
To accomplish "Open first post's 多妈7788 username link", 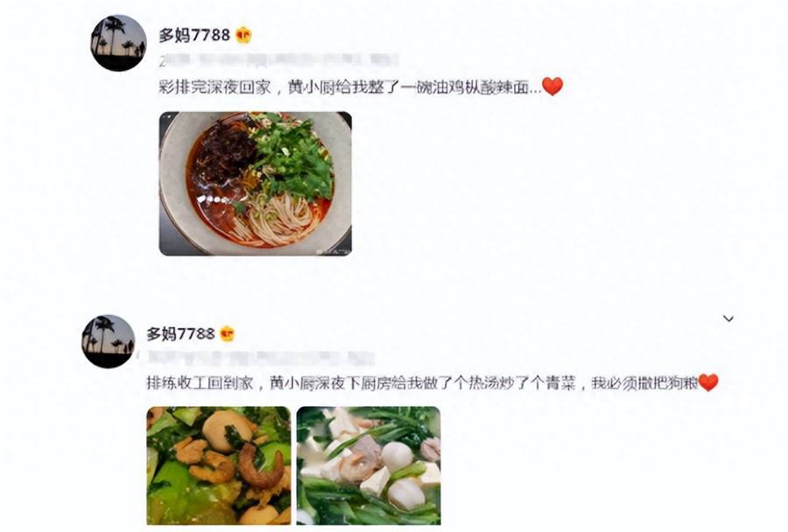I will pos(194,35).
